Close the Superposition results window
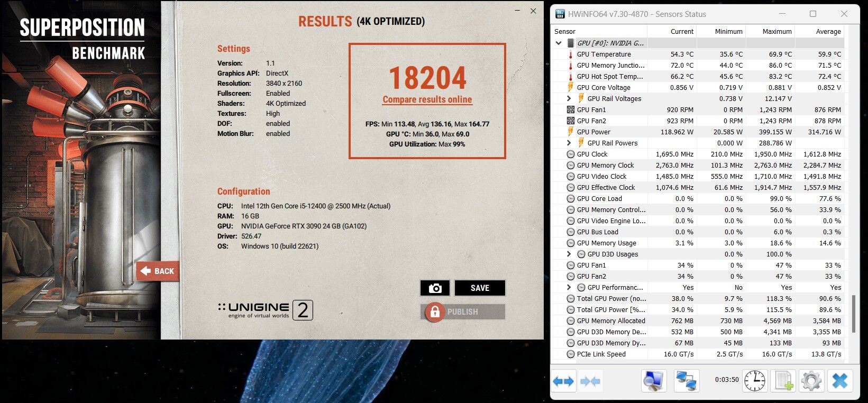The image size is (868, 403). click(x=533, y=11)
